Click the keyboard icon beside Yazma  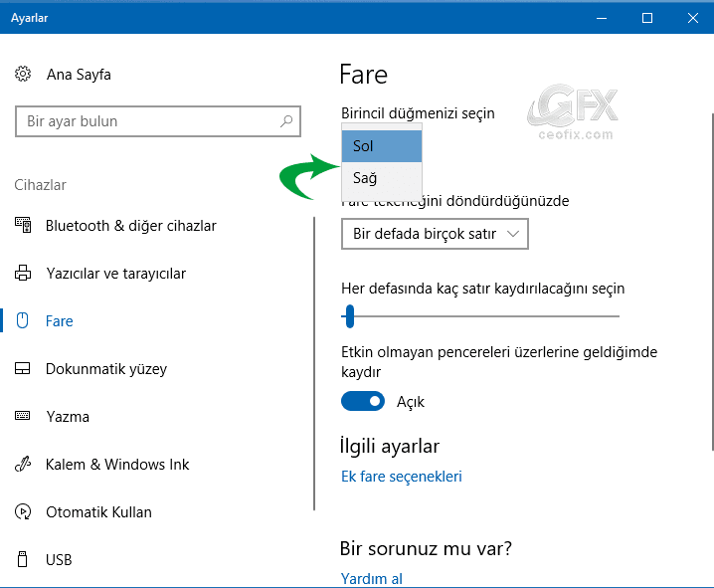[x=22, y=416]
